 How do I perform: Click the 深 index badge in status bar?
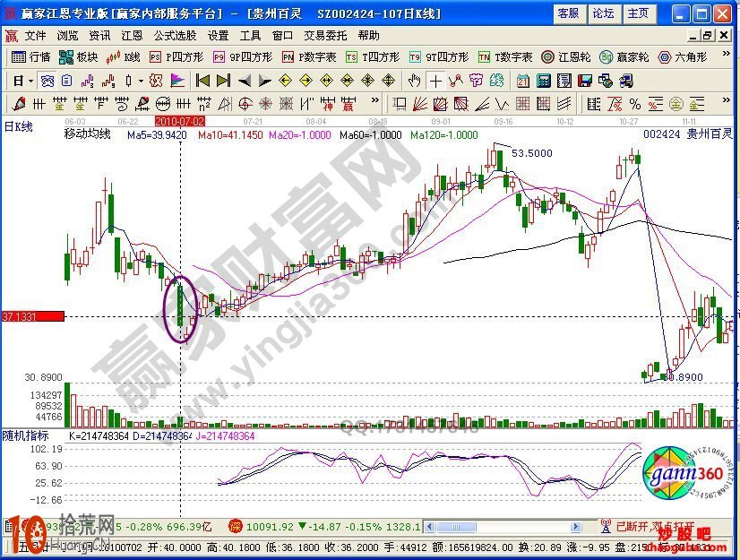point(236,526)
